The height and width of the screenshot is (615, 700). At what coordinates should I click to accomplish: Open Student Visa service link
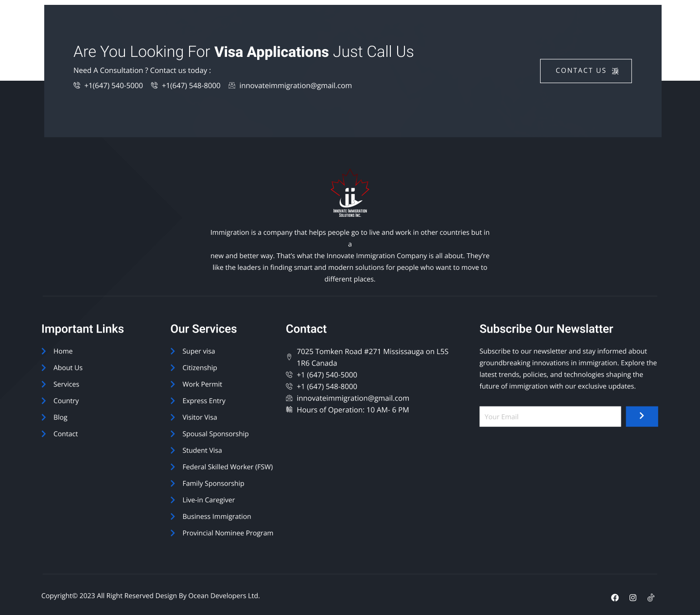tap(202, 450)
